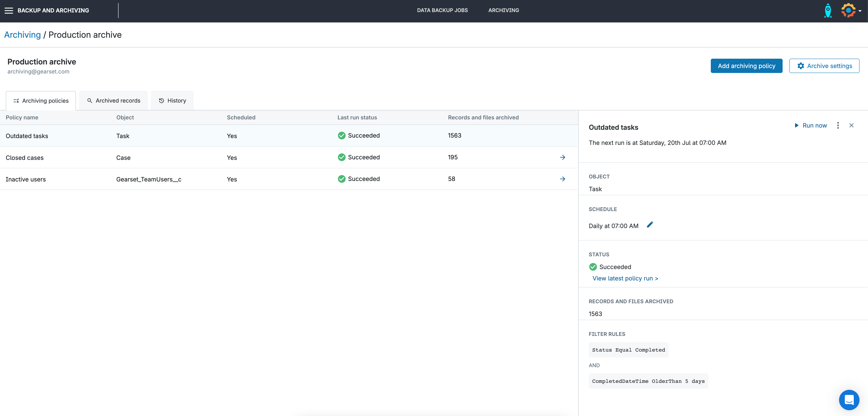868x416 pixels.
Task: Open Archiving top navigation item
Action: coord(503,10)
